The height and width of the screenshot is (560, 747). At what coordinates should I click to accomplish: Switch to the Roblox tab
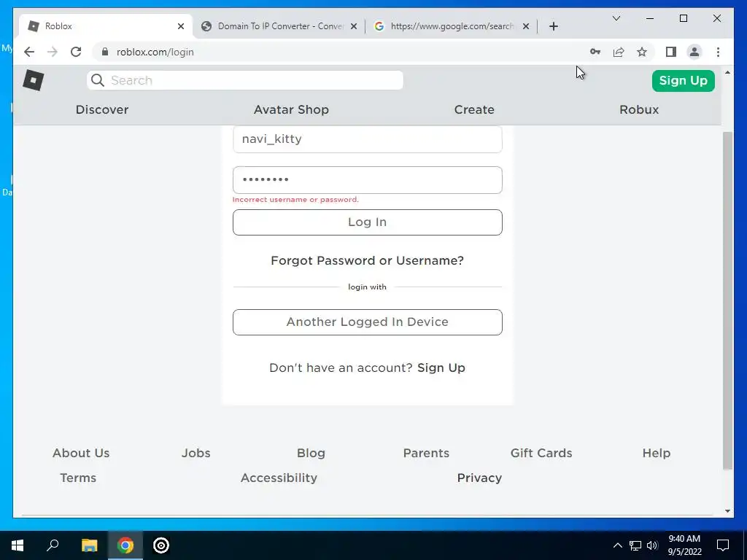[106, 26]
